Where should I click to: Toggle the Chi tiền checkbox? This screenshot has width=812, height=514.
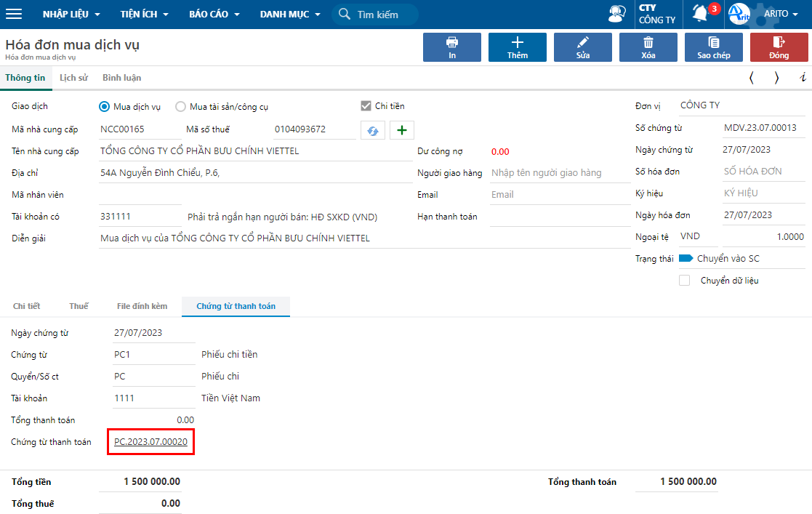[x=366, y=106]
